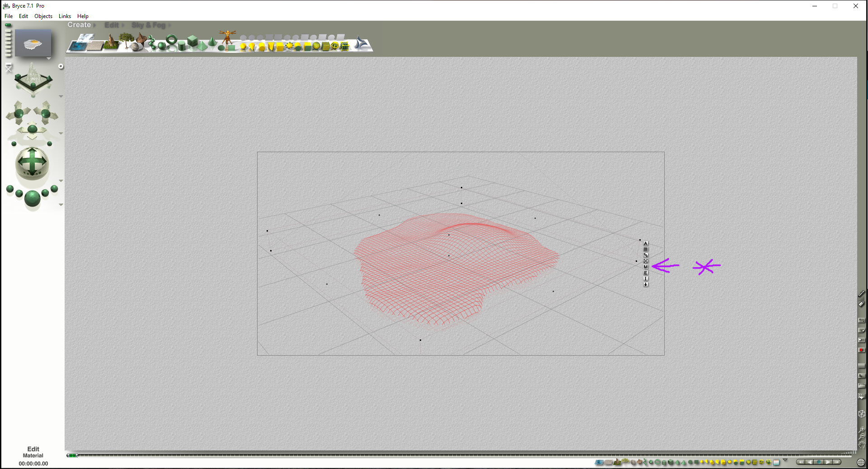This screenshot has width=868, height=469.
Task: Click the I button beside the object
Action: tap(646, 279)
